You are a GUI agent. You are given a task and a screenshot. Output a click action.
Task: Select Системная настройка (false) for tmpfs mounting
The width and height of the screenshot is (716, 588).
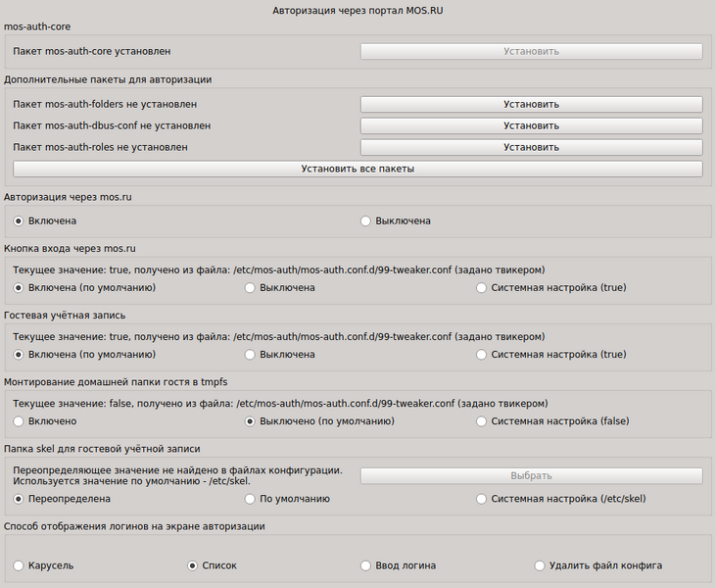(481, 421)
